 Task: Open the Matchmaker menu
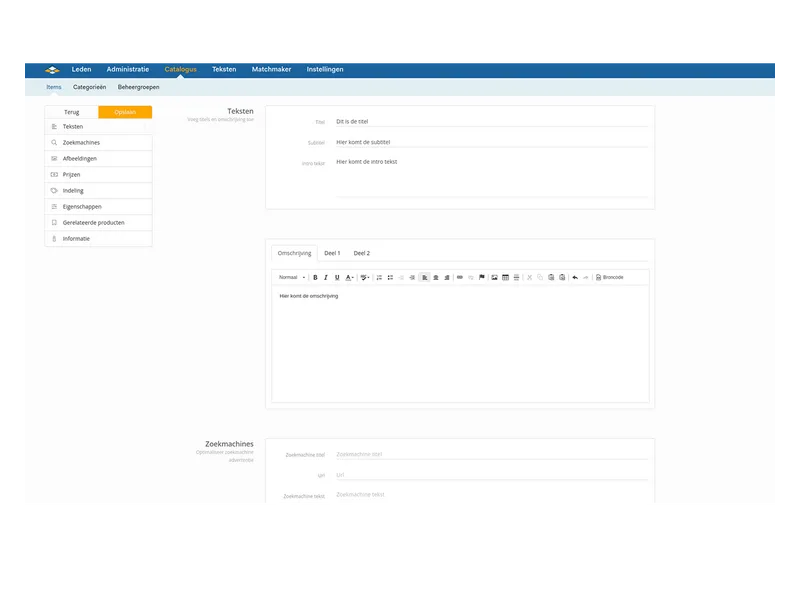(x=271, y=69)
